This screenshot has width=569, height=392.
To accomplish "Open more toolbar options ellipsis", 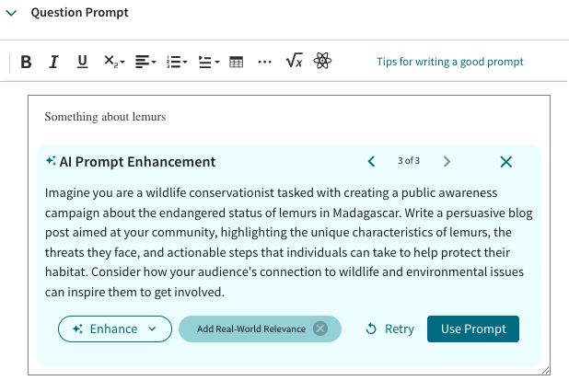I will tap(264, 62).
